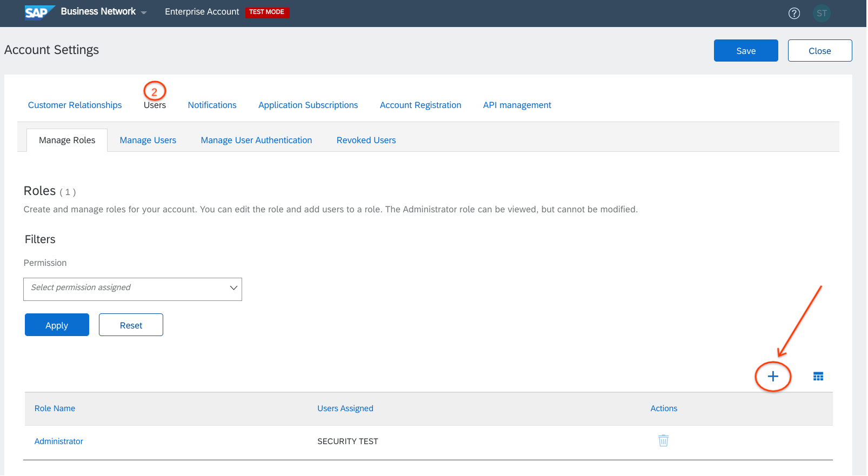The width and height of the screenshot is (868, 476).
Task: Click the trash icon for Administrator role
Action: pyautogui.click(x=664, y=441)
